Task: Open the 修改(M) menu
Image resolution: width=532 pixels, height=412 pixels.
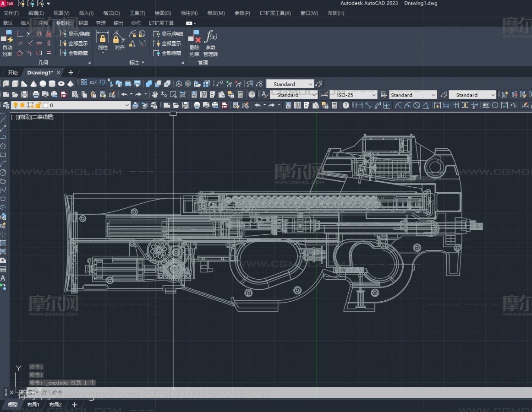Action: tap(216, 13)
